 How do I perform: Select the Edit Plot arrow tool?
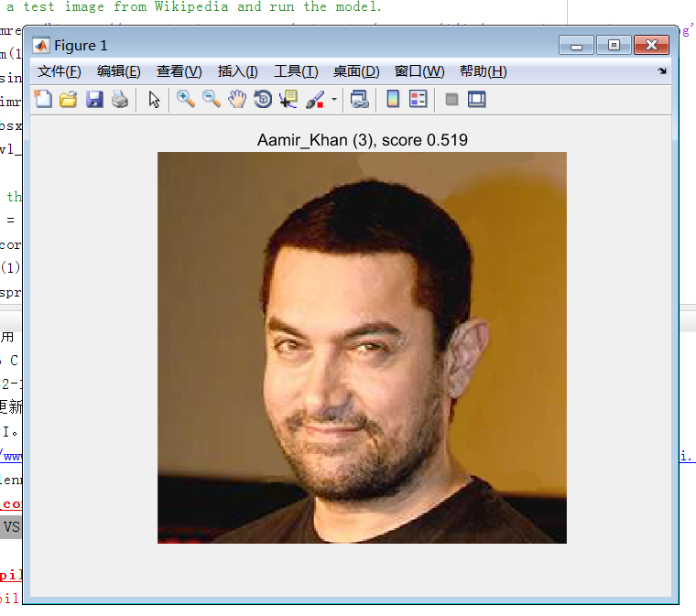154,100
